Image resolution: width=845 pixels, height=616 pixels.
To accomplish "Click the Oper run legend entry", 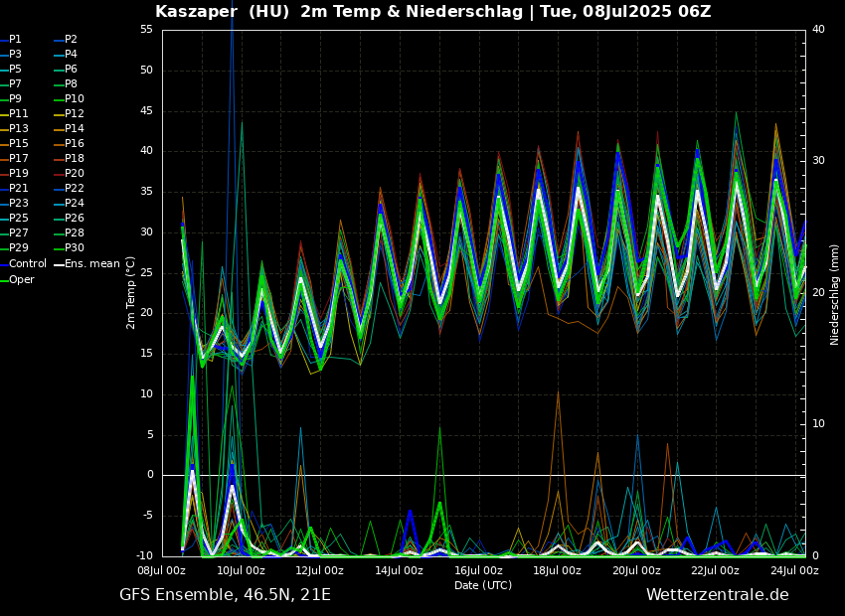I will (21, 279).
